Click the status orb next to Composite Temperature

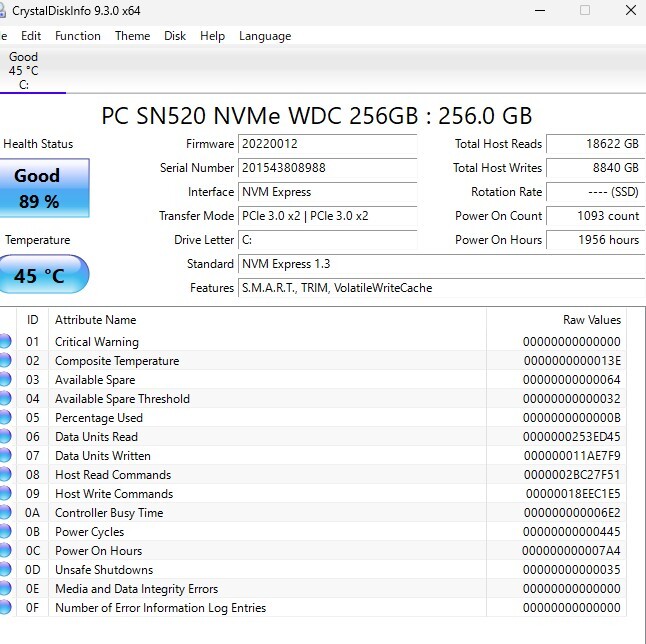coord(5,361)
